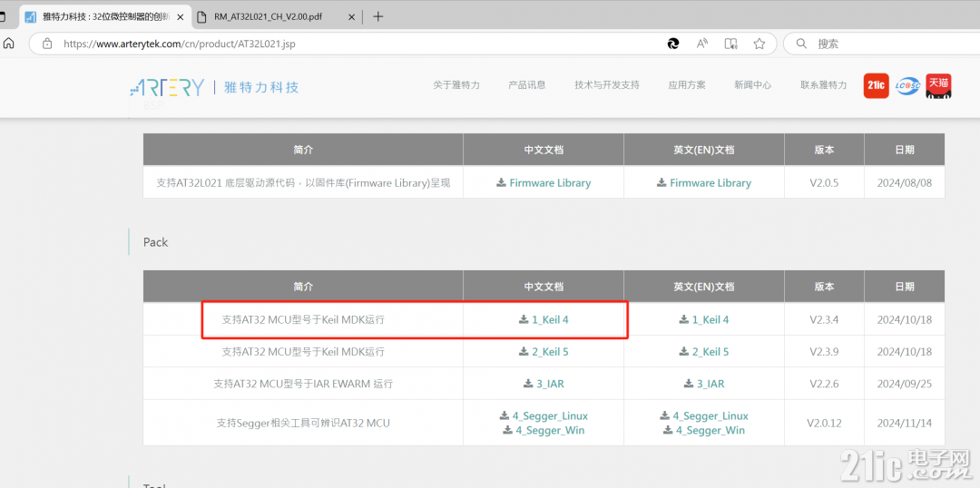Click the search magnifier icon
Image resolution: width=980 pixels, height=488 pixels.
tap(802, 44)
